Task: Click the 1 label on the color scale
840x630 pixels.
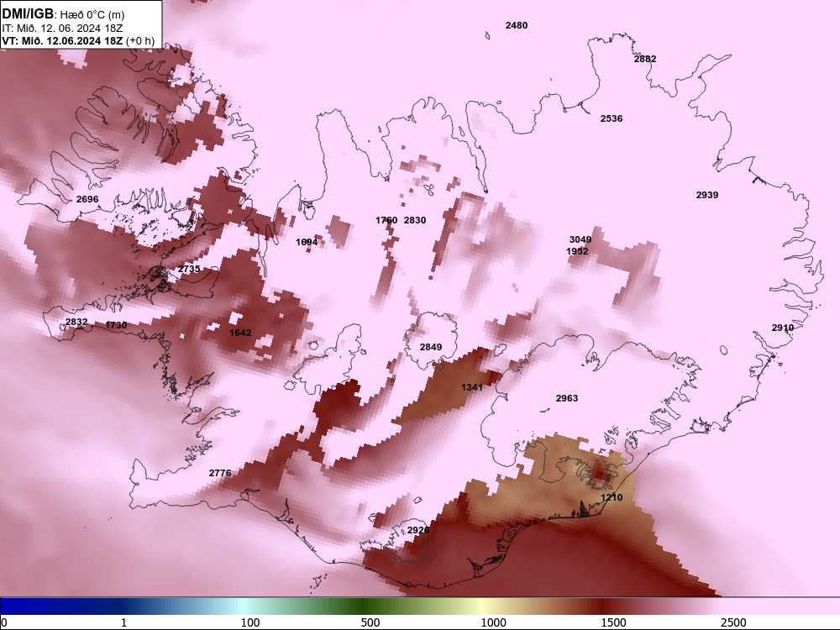Action: click(123, 622)
